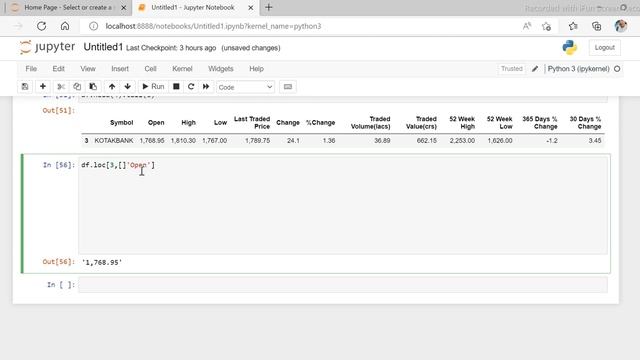Copy selected cells icon
The width and height of the screenshot is (640, 360).
click(77, 87)
